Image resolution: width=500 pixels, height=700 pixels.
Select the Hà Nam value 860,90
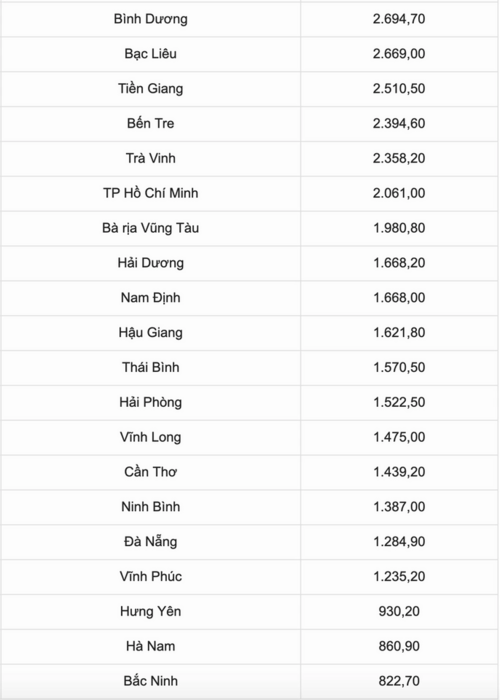point(399,646)
